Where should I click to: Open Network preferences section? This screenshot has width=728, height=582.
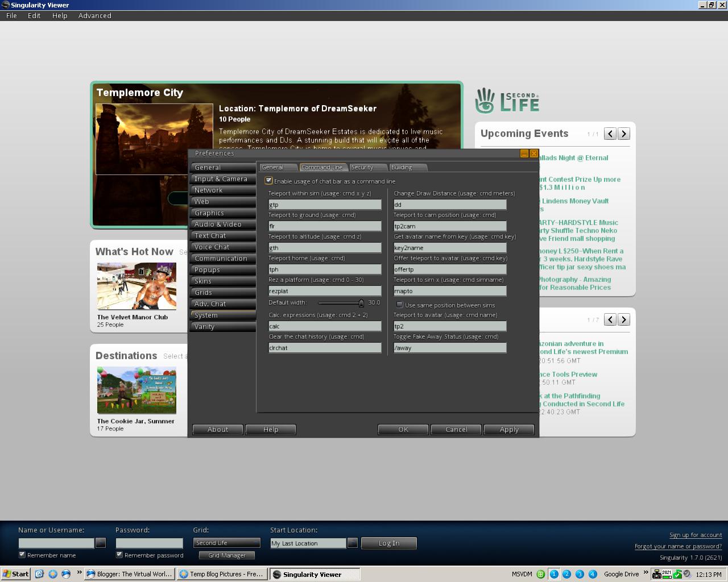click(x=224, y=190)
